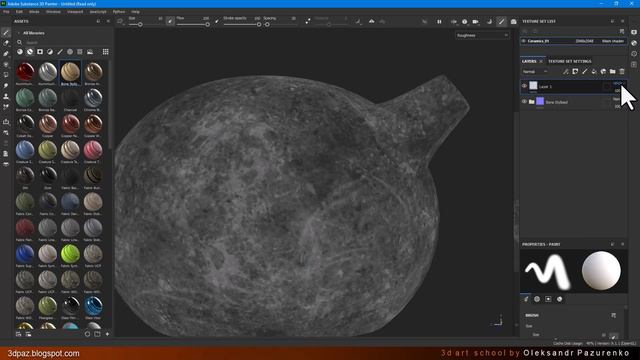Open Layer 1 blending mode dropdown
Image resolution: width=640 pixels, height=360 pixels.
pos(618,84)
